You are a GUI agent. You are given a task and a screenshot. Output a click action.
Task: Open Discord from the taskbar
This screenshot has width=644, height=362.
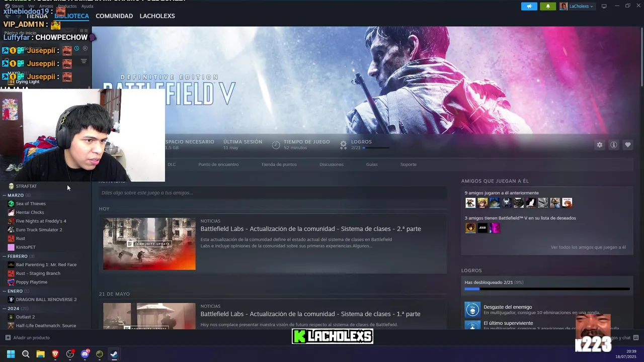85,354
